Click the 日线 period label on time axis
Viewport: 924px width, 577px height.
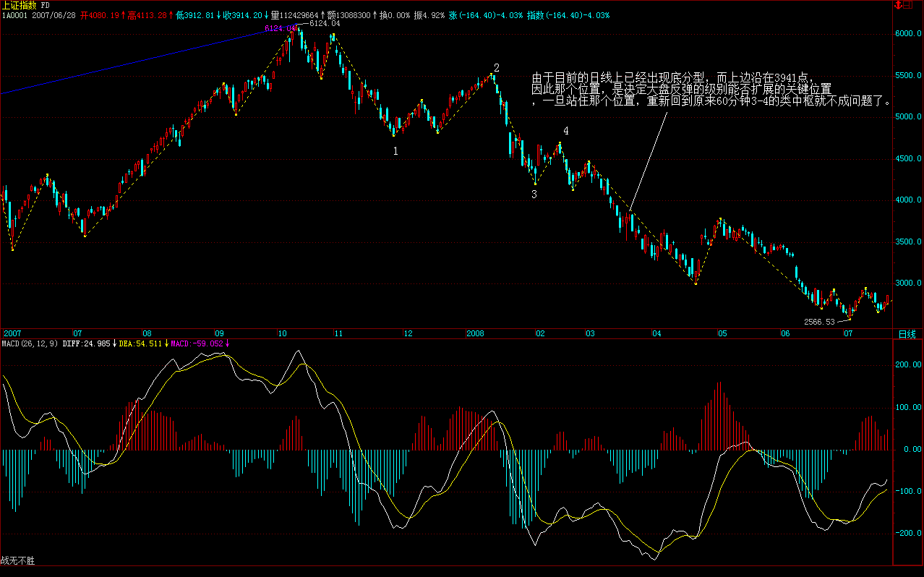click(907, 334)
